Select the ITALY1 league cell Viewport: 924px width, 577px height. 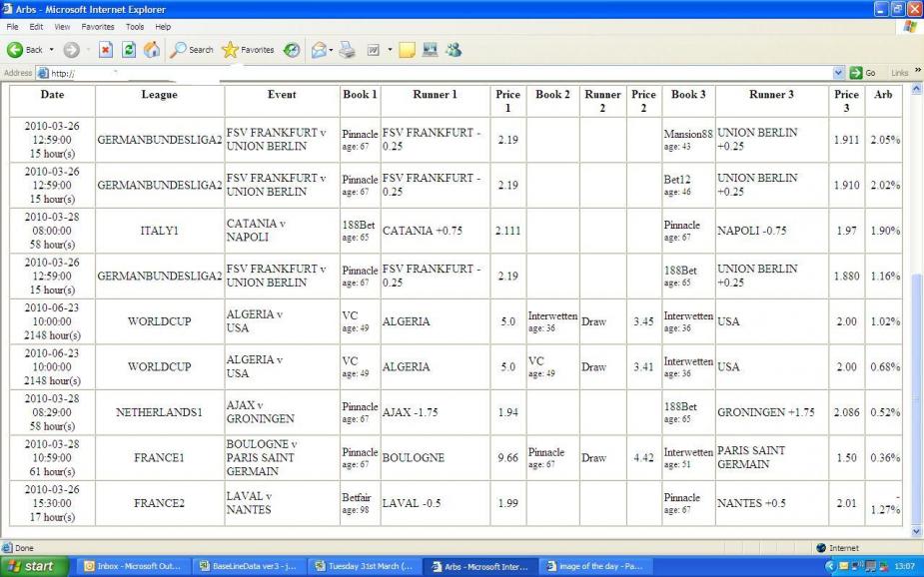coord(159,231)
